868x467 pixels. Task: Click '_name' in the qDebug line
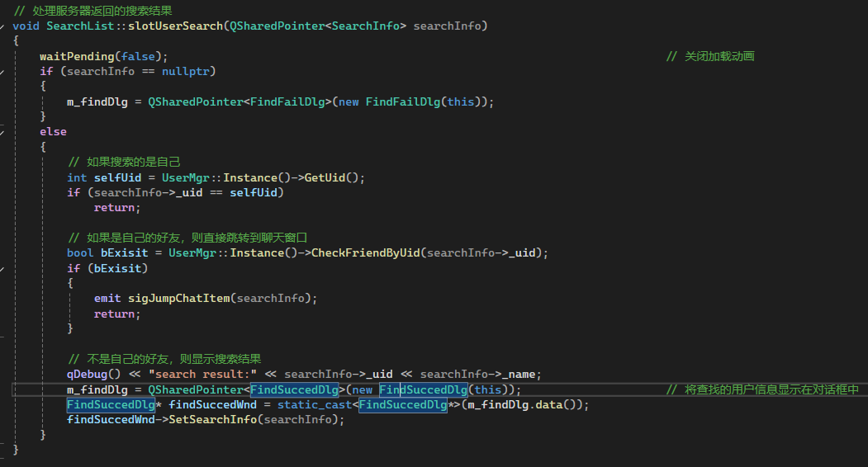tap(519, 374)
